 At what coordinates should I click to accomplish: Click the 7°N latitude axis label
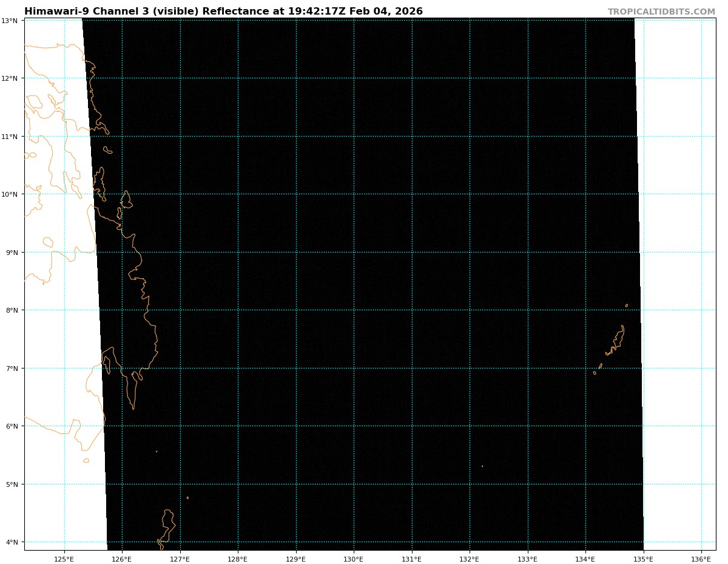click(9, 369)
